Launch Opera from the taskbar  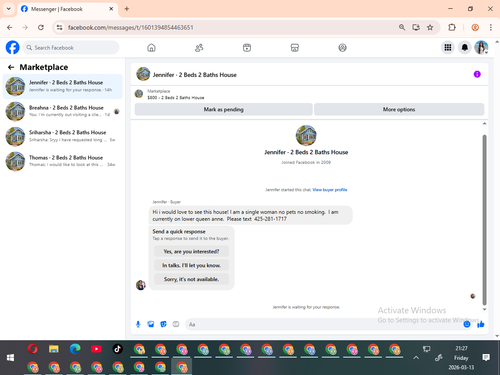(32, 349)
